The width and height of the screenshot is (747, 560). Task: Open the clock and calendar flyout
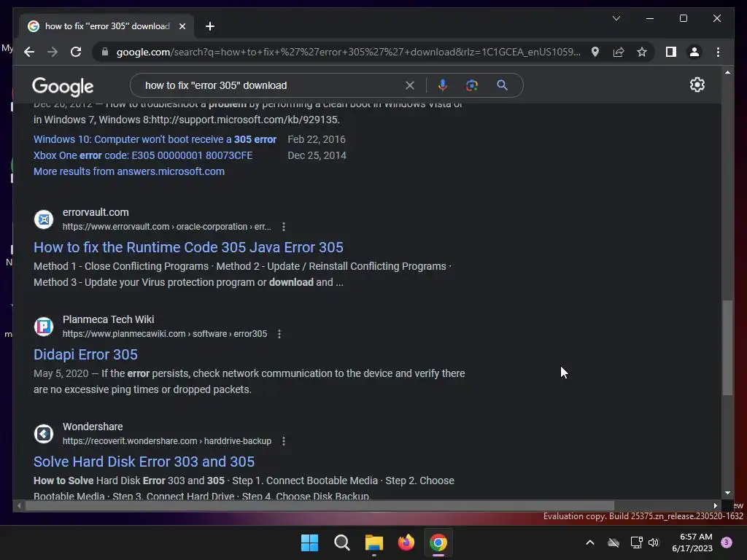(x=692, y=542)
